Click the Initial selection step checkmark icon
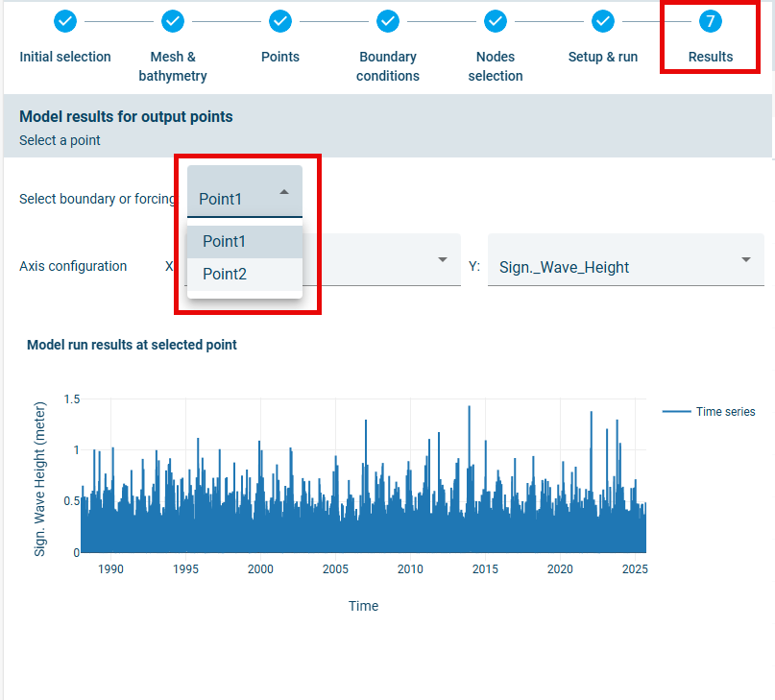Image resolution: width=775 pixels, height=700 pixels. point(65,20)
